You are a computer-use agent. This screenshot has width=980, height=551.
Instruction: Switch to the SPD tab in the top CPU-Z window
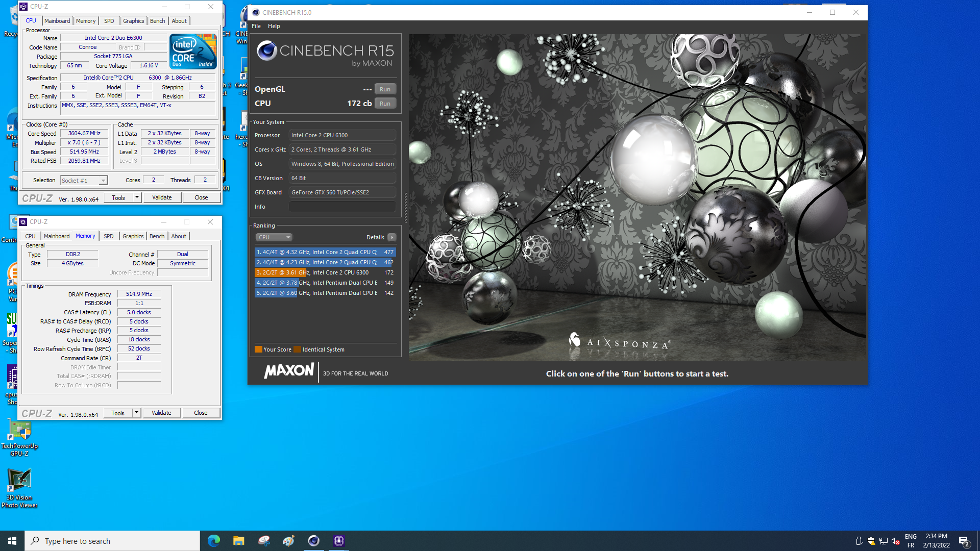(109, 21)
